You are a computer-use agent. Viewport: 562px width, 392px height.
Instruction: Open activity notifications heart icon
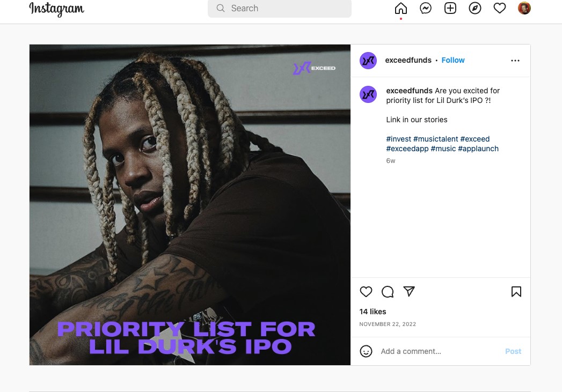(500, 8)
